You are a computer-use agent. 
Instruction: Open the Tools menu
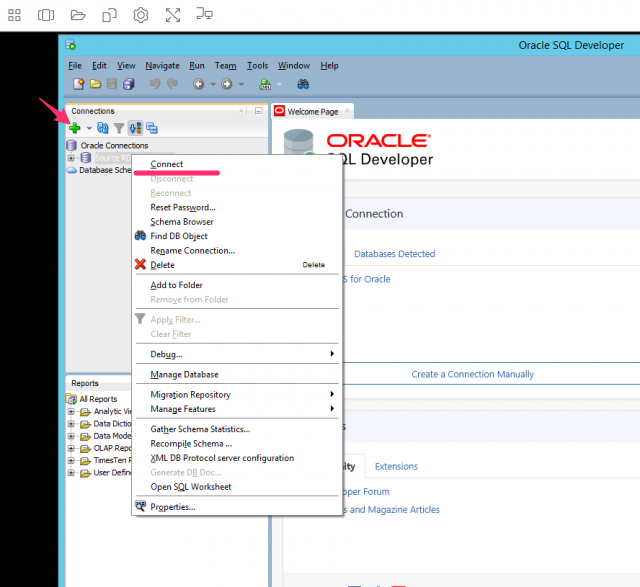(x=258, y=66)
